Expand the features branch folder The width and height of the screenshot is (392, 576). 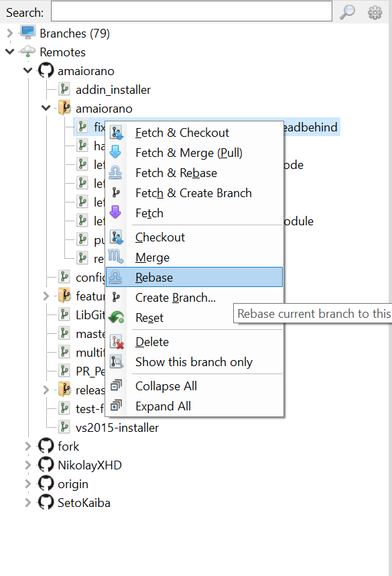click(x=46, y=296)
